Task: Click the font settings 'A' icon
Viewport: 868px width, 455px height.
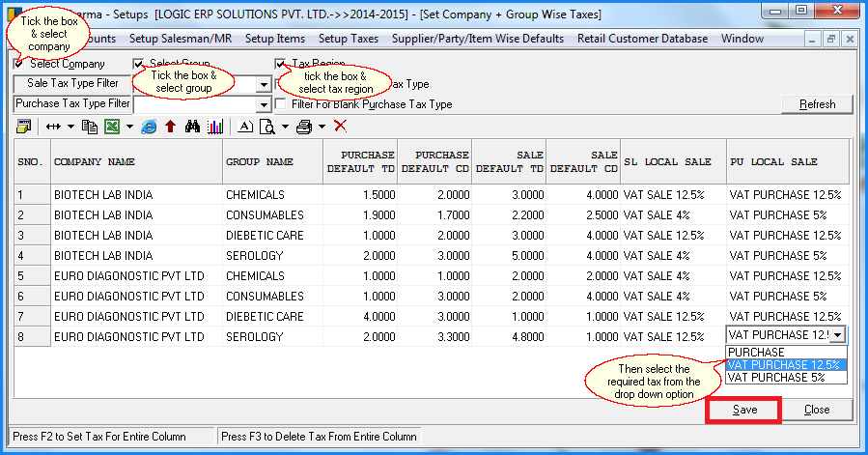Action: pyautogui.click(x=245, y=127)
